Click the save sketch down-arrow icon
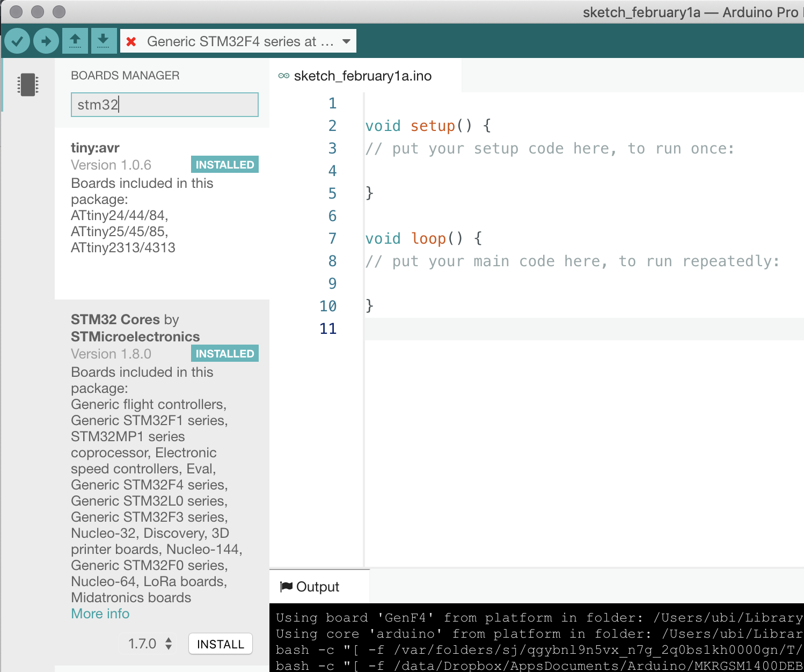The width and height of the screenshot is (804, 672). (104, 41)
